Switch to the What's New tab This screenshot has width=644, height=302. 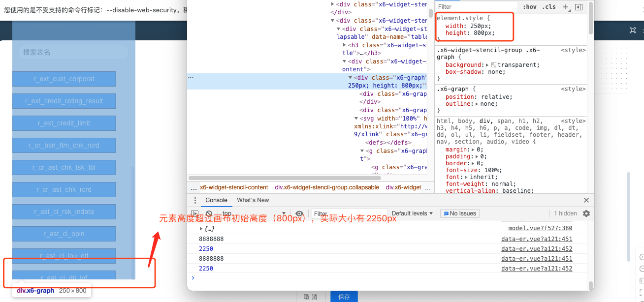[x=253, y=200]
